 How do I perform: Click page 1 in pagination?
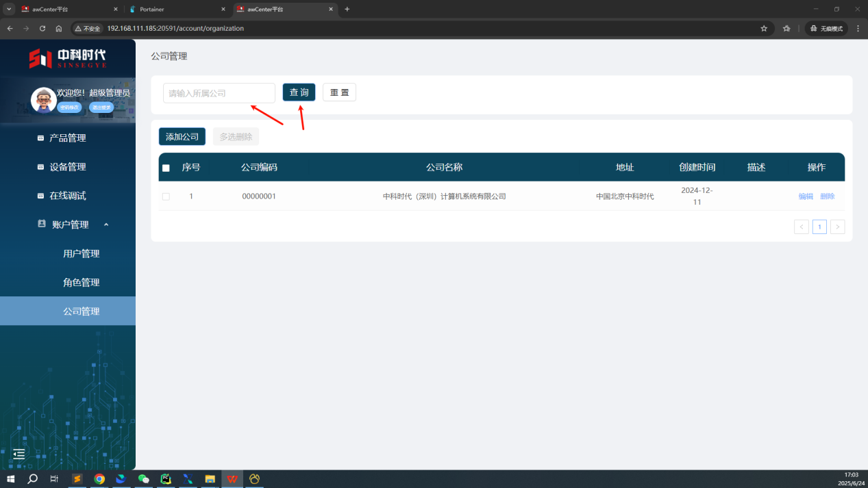click(x=819, y=227)
